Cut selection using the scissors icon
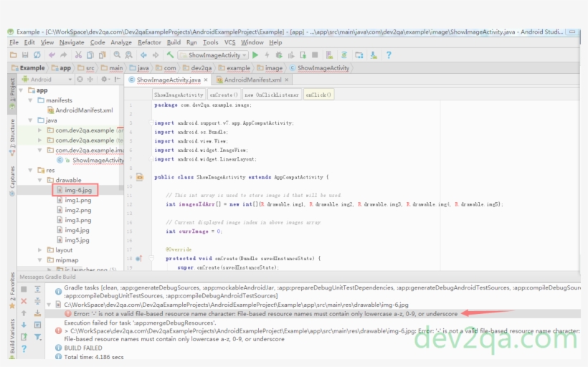Screen dimensions: 588x367 pyautogui.click(x=78, y=55)
